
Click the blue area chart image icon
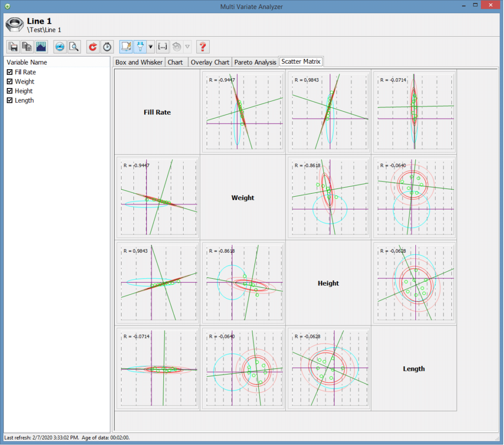coord(41,47)
